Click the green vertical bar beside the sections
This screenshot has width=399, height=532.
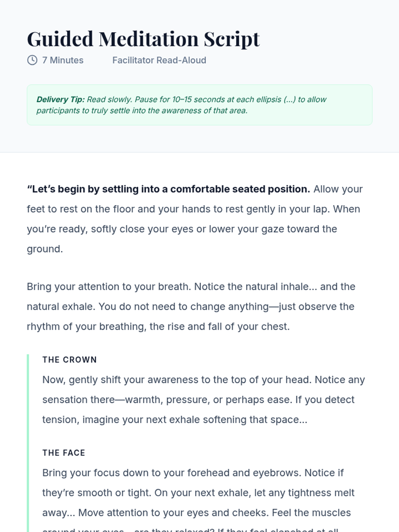28,442
